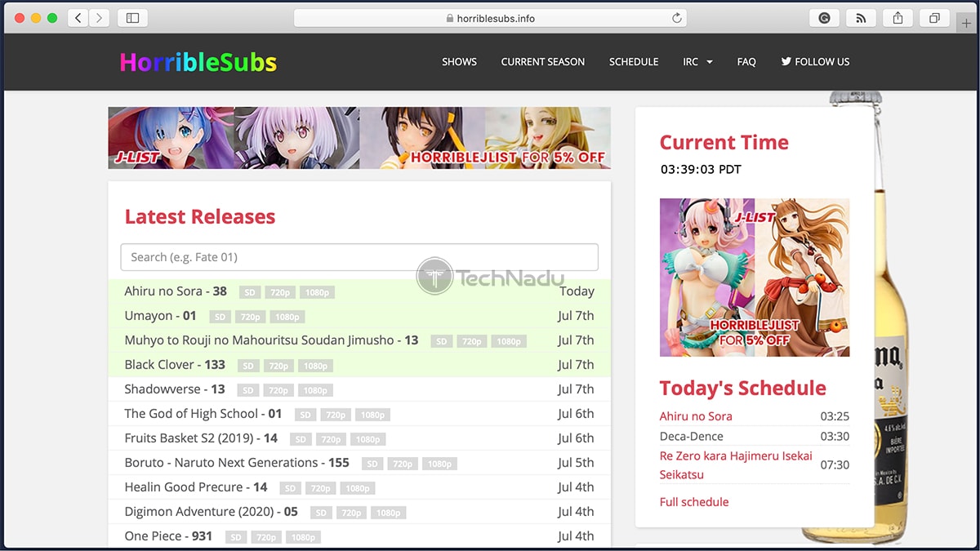Select 1080p for Ahiru no Sora 38
Screen dimensions: 980x551
pyautogui.click(x=317, y=292)
